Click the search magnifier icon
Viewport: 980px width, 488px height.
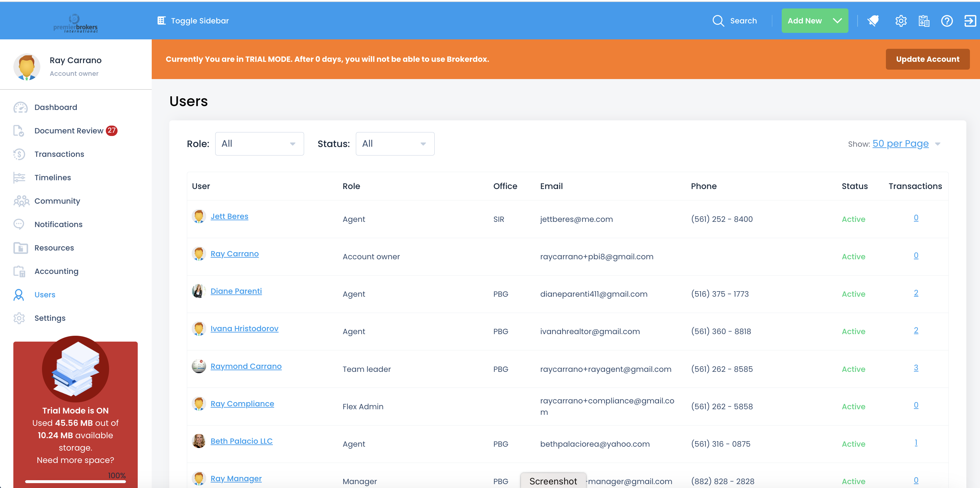(x=718, y=20)
